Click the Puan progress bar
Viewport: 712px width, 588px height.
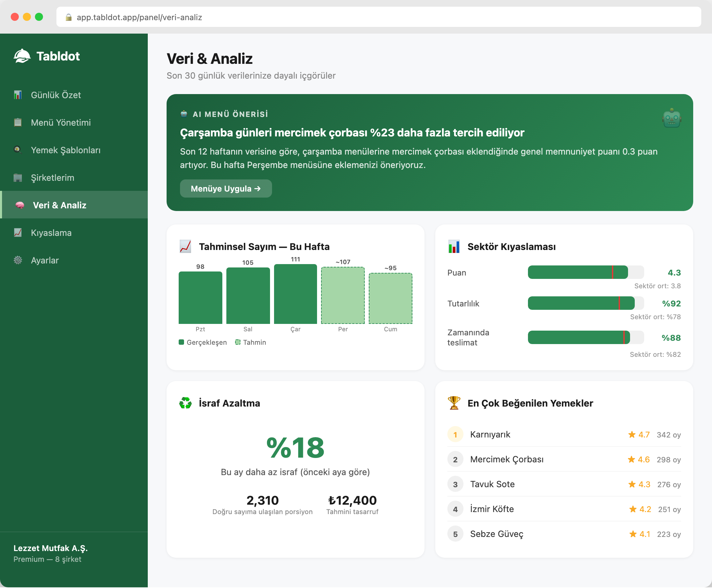tap(585, 272)
